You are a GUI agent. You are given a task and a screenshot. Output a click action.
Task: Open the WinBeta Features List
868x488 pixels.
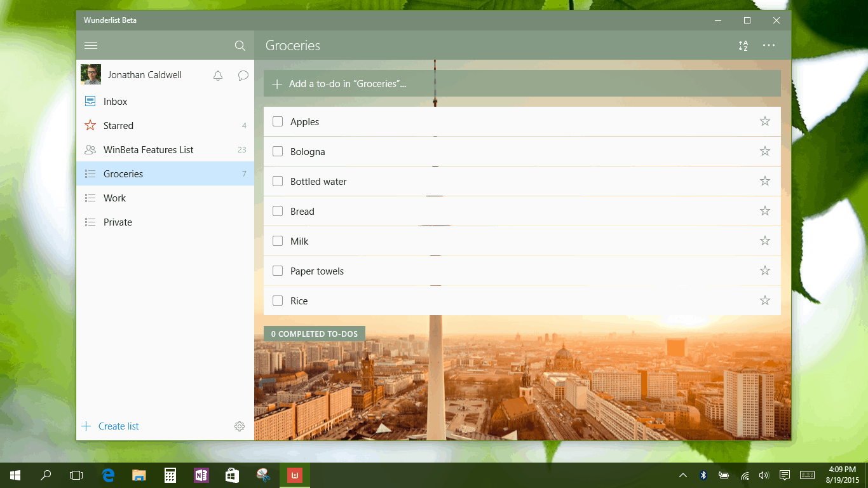148,150
